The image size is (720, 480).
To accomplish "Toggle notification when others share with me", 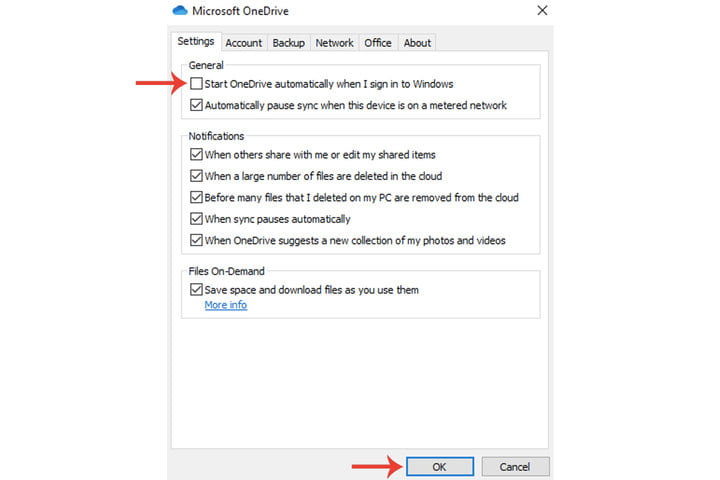I will [196, 155].
